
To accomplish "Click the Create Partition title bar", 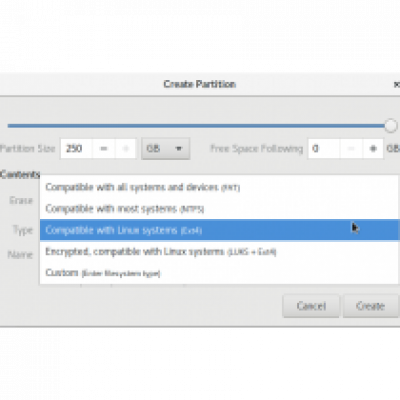I will (x=199, y=84).
